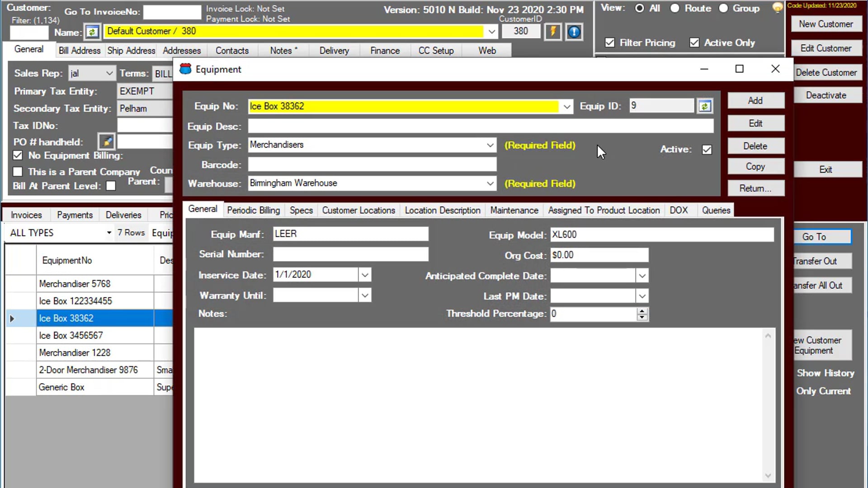Open the Payments tab
Screen dimensions: 868x488
point(75,215)
